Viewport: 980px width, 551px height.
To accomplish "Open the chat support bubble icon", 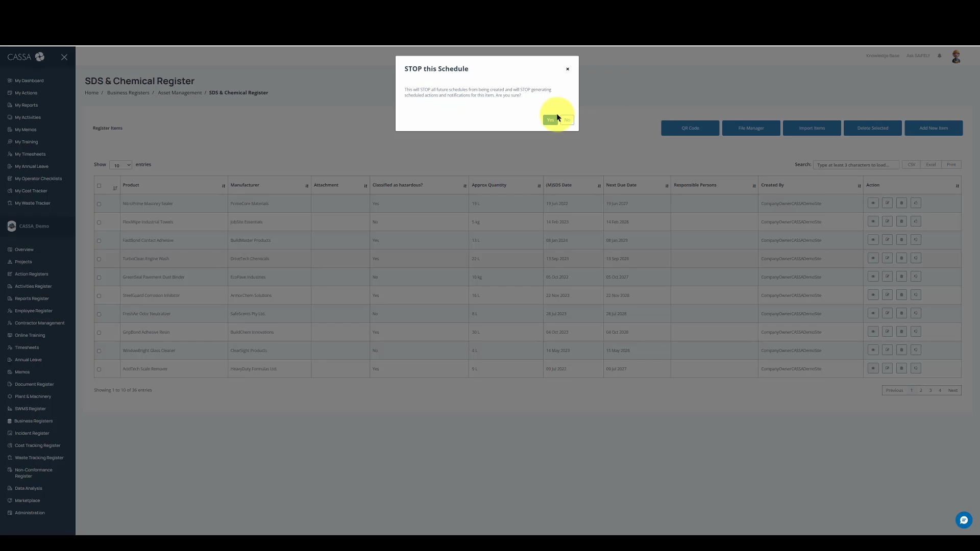I will [x=963, y=520].
